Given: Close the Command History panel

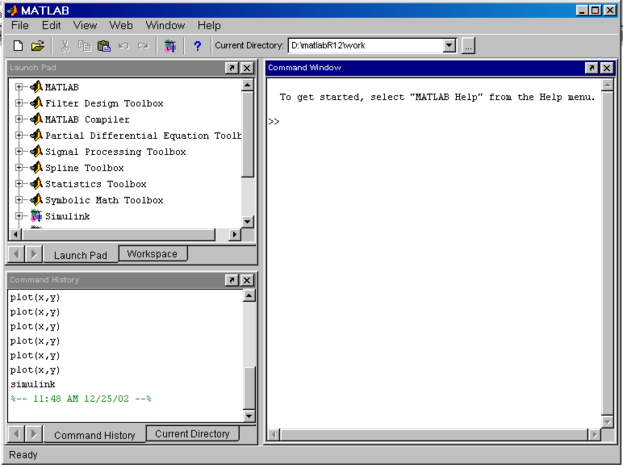Looking at the screenshot, I should click(247, 280).
